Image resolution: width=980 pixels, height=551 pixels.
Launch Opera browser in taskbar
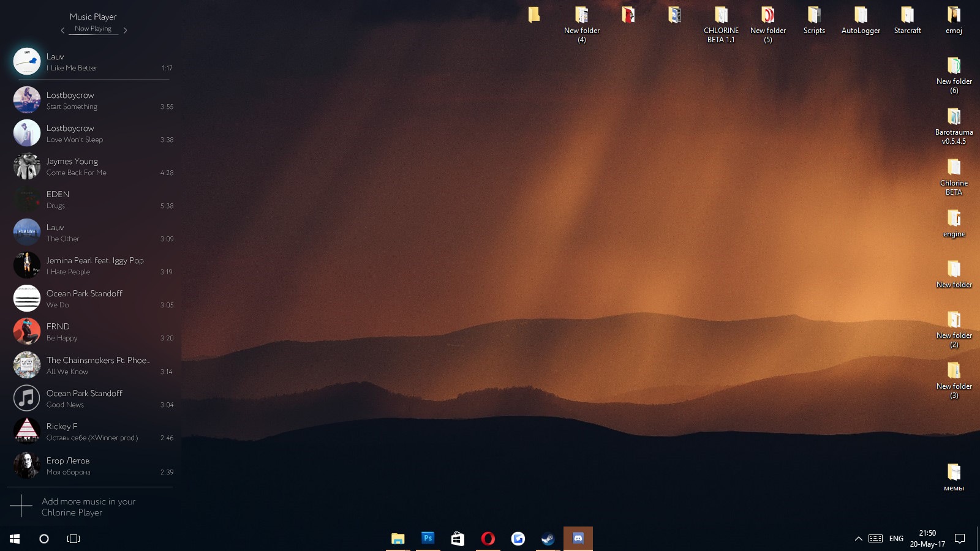488,539
